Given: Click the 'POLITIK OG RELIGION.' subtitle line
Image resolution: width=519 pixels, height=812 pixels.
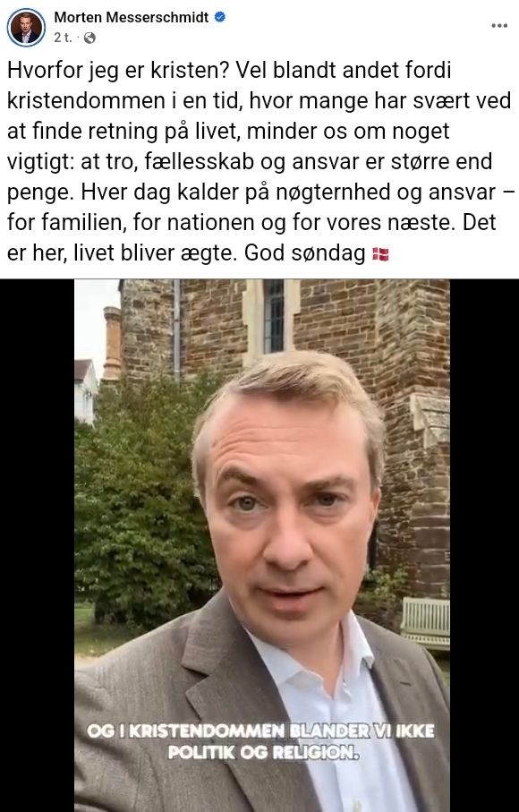Looking at the screenshot, I should (262, 752).
